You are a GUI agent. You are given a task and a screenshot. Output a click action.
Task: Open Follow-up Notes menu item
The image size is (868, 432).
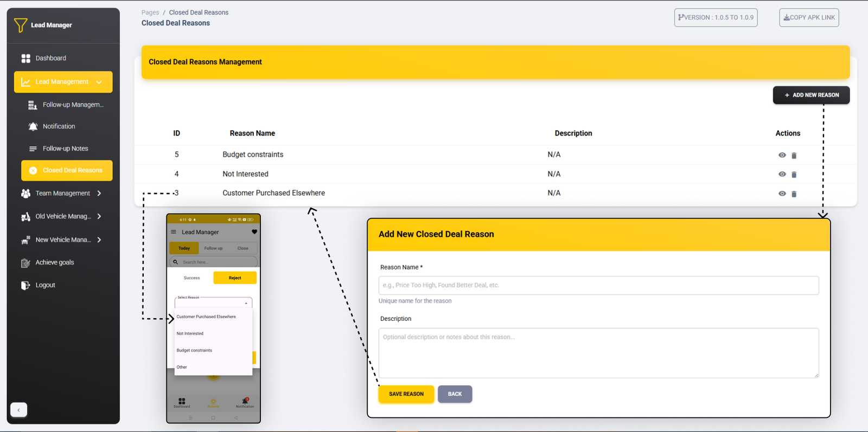point(65,149)
